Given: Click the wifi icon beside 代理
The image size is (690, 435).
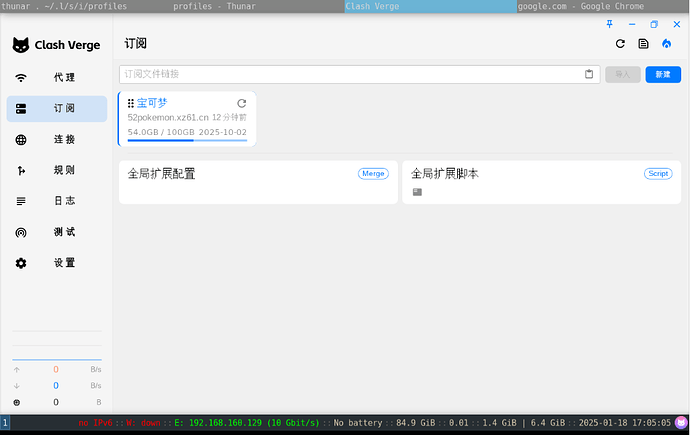Looking at the screenshot, I should tap(21, 78).
